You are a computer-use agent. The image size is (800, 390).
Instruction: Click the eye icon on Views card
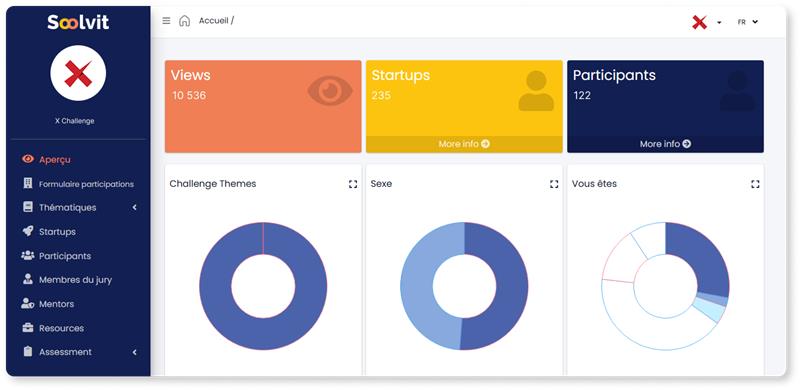(330, 90)
